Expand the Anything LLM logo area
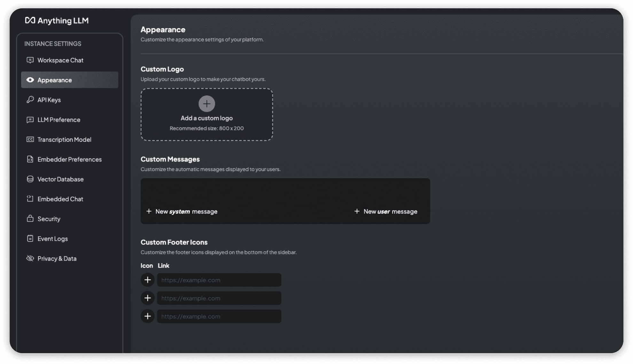The image size is (633, 364). point(57,20)
